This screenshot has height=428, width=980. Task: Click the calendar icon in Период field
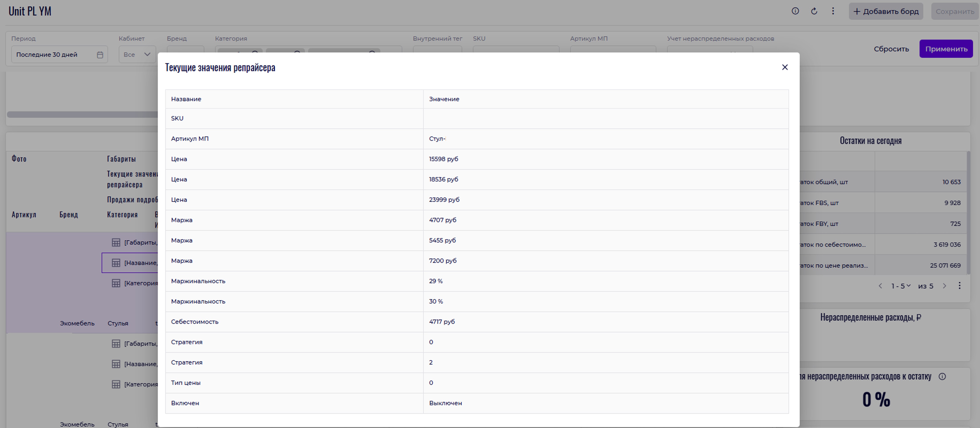tap(100, 55)
